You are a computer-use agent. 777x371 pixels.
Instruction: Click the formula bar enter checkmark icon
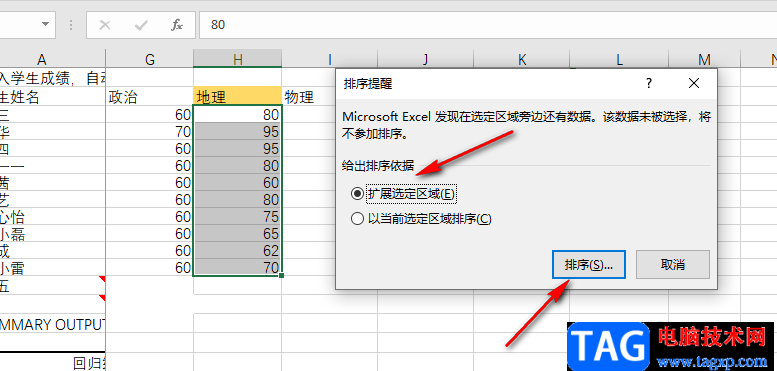coord(141,25)
